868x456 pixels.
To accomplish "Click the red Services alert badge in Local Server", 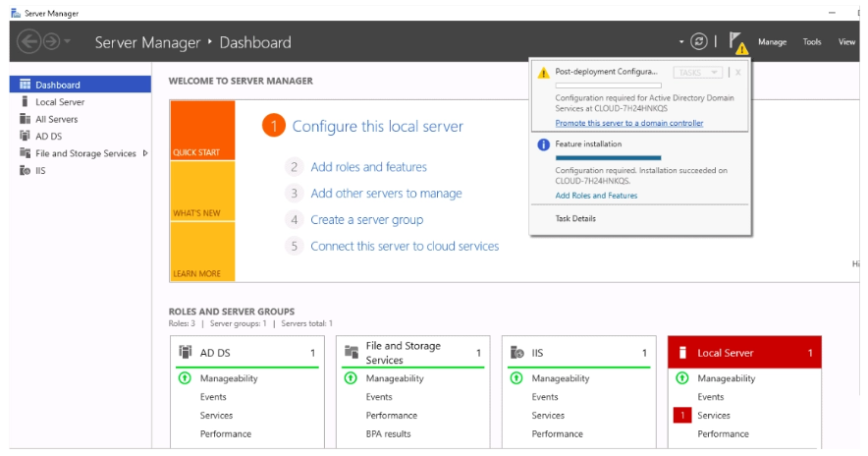I will (682, 415).
